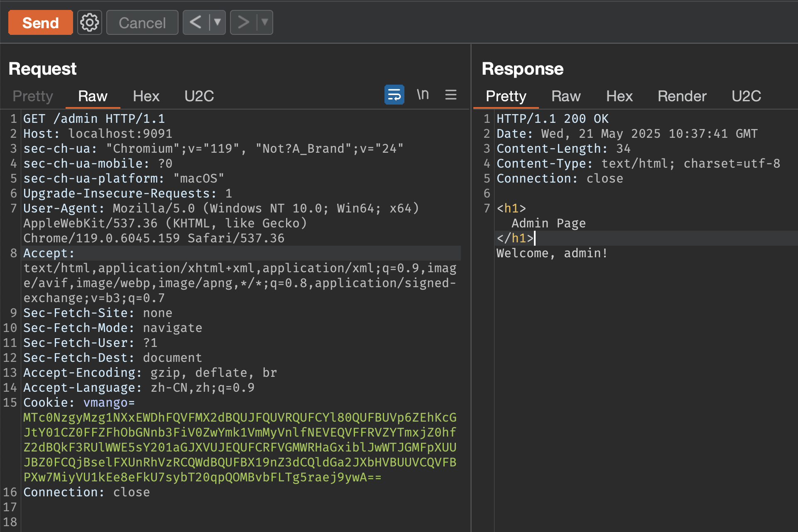This screenshot has height=532, width=798.
Task: Click the sec-ch-ua header line
Action: point(213,149)
